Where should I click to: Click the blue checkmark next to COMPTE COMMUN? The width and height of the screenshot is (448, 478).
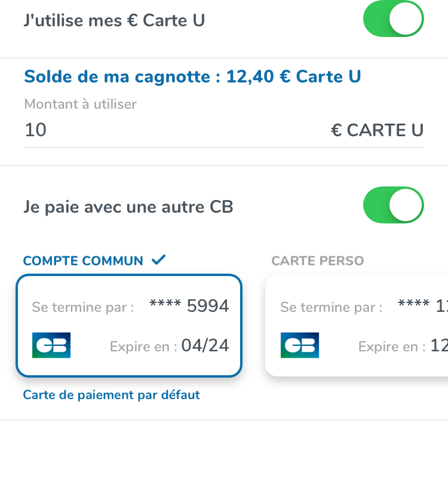click(x=158, y=260)
